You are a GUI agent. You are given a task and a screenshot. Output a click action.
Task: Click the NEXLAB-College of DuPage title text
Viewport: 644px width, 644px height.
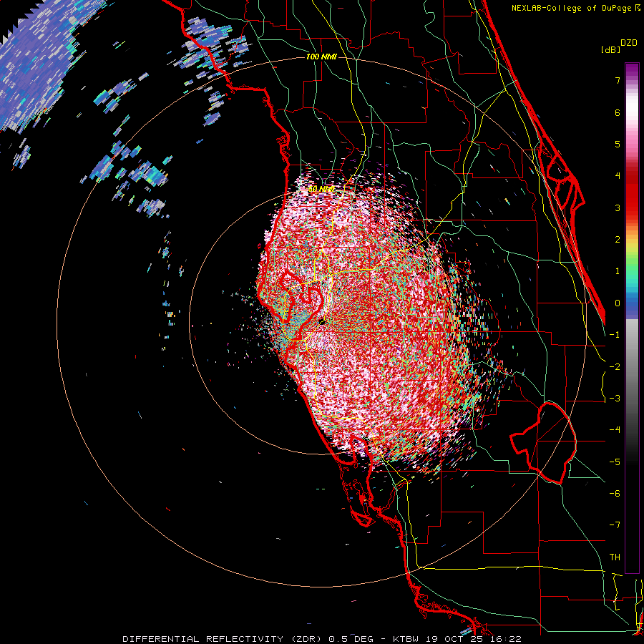coord(575,8)
